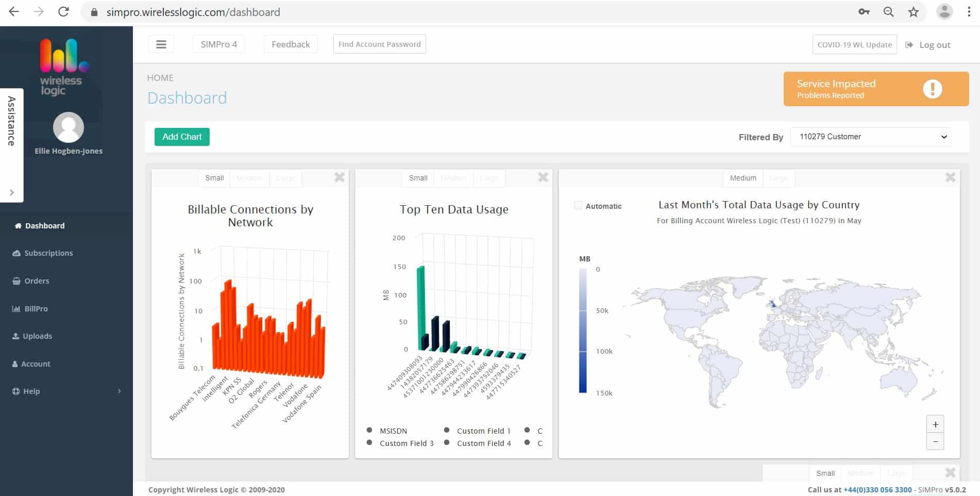Screen dimensions: 980x496
Task: Open Orders from sidebar menu
Action: [37, 281]
